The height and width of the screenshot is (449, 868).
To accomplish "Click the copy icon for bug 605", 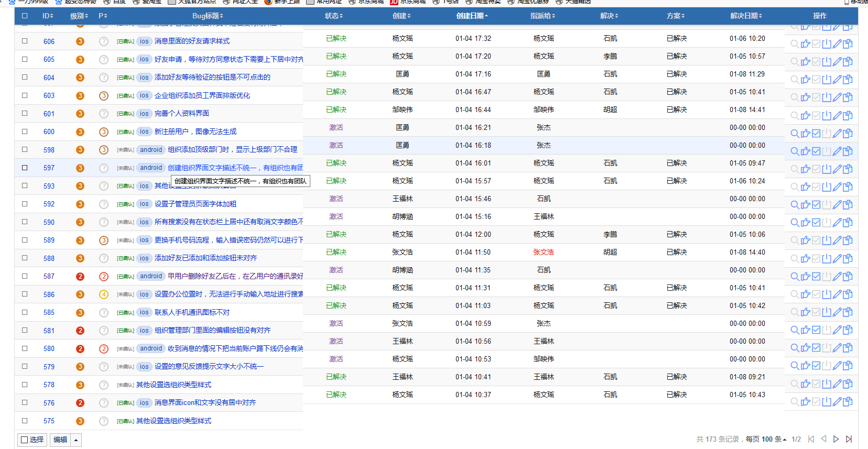I will [848, 62].
